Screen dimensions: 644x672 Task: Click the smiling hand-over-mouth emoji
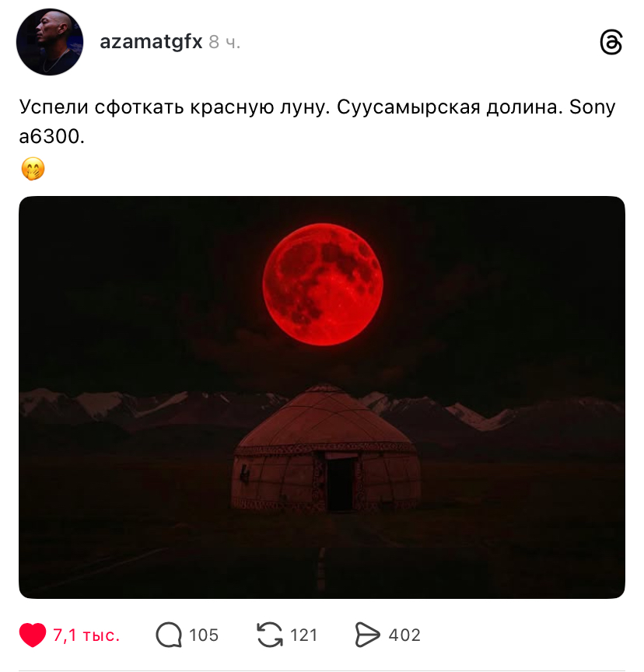point(33,169)
